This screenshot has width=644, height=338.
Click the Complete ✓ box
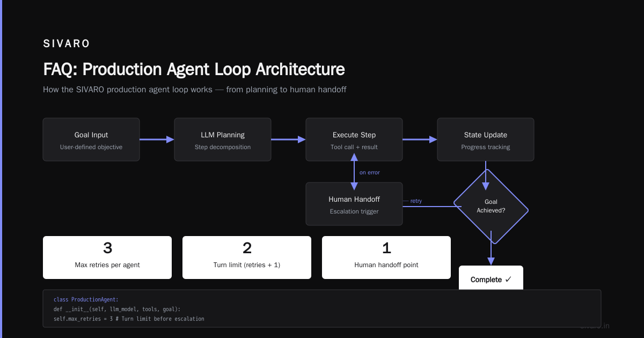491,278
